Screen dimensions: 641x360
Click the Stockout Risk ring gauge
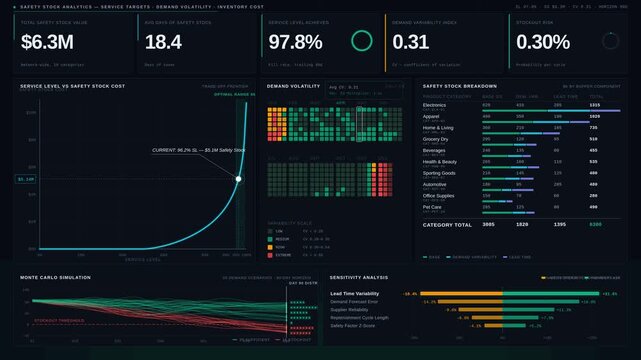[x=610, y=41]
